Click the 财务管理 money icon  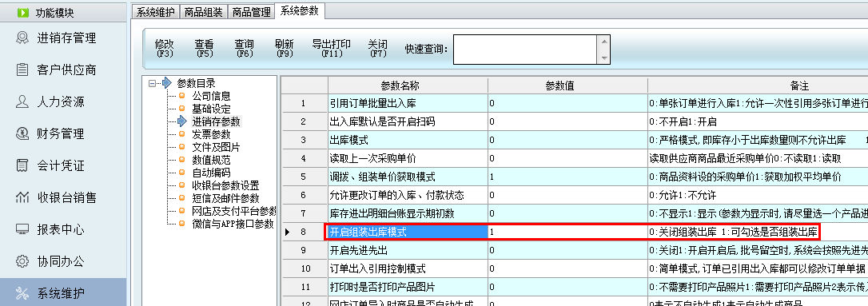pyautogui.click(x=22, y=133)
